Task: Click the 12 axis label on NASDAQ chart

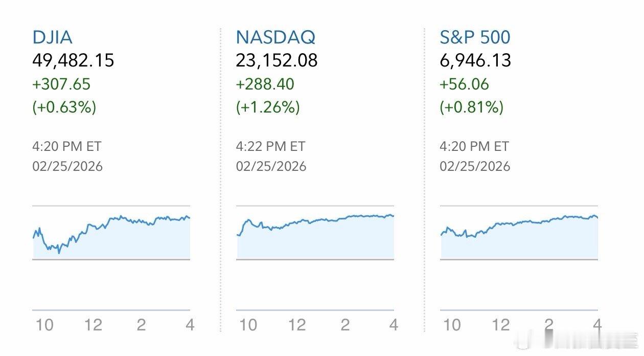Action: point(297,325)
